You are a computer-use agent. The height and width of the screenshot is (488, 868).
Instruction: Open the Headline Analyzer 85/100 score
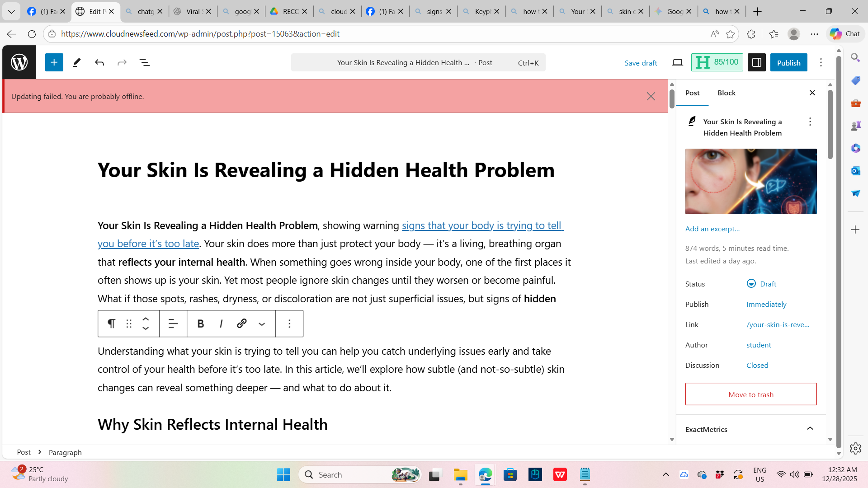coord(717,62)
